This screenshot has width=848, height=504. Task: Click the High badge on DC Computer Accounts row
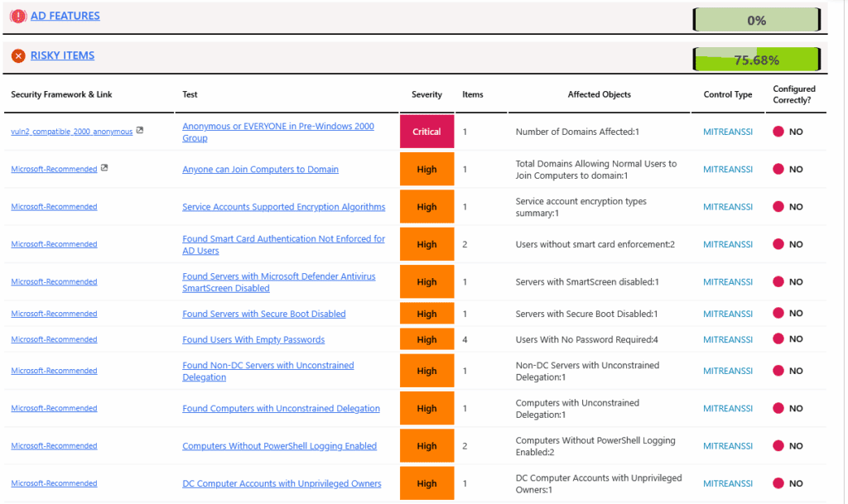coord(427,483)
